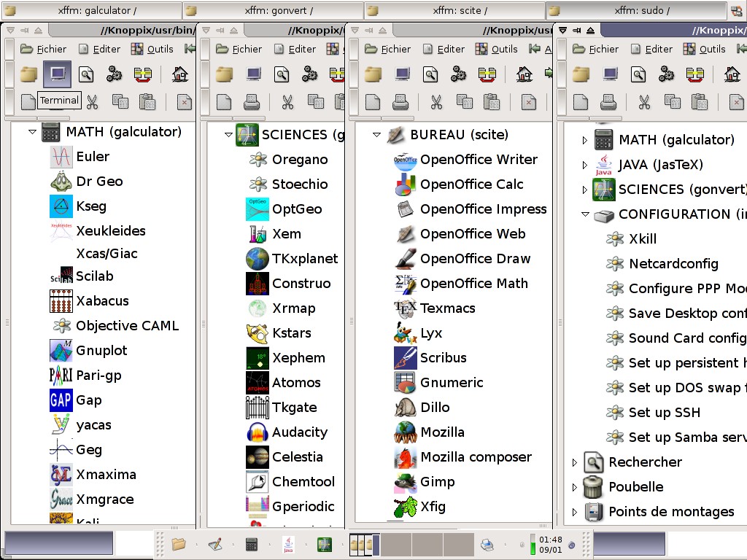Collapse the BUREAU (scite) tree node
This screenshot has height=560, width=747.
click(376, 135)
